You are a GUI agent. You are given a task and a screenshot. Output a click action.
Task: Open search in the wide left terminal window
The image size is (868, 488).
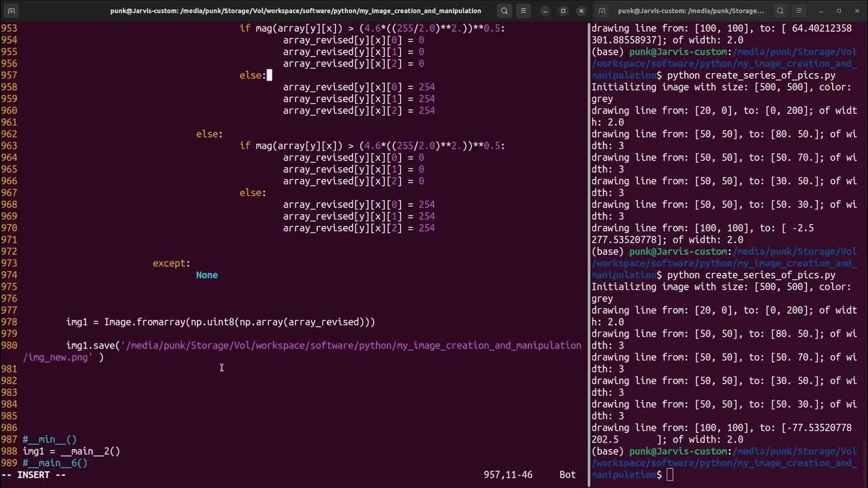(x=504, y=11)
